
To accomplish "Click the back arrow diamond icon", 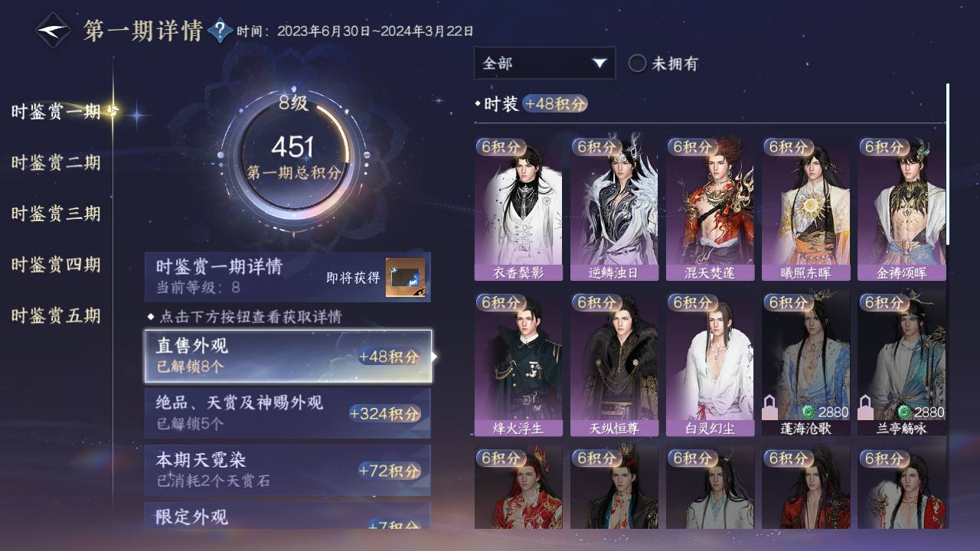I will 54,31.
